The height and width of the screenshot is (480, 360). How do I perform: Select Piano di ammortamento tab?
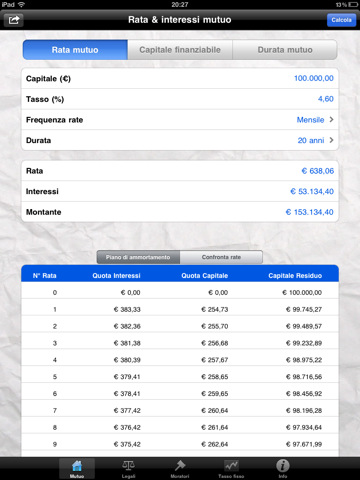[x=138, y=257]
